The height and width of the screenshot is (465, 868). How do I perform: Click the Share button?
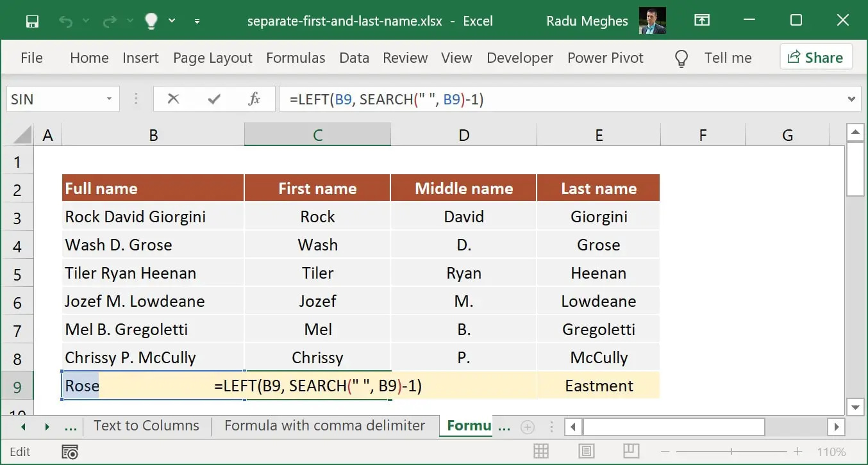tap(816, 57)
